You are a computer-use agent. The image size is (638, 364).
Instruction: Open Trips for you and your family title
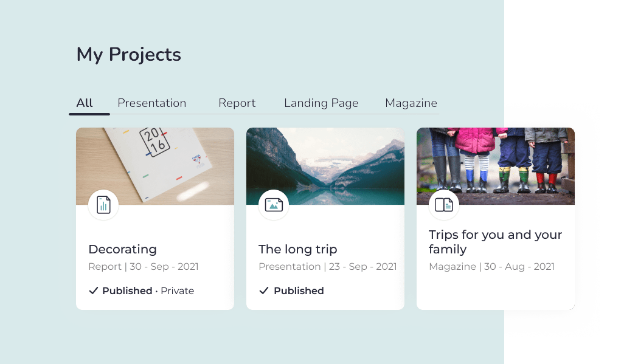(x=495, y=242)
